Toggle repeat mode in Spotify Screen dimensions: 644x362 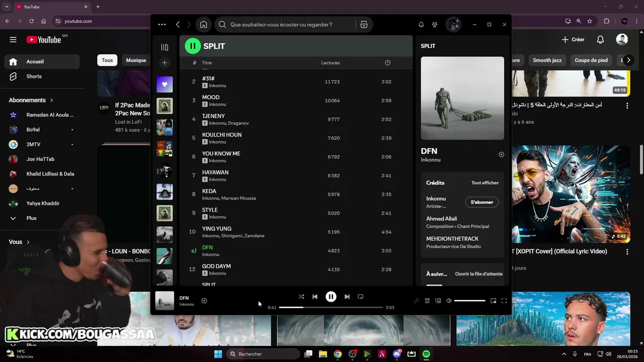361,297
